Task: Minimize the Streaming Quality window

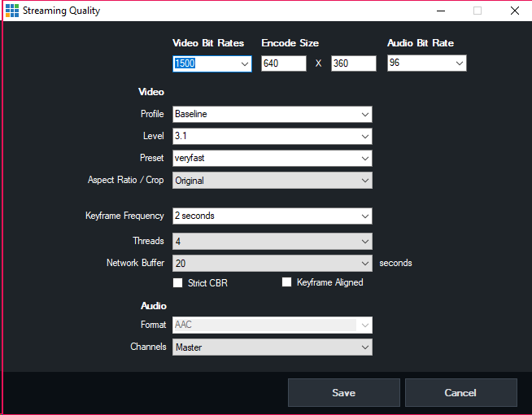Action: (441, 11)
